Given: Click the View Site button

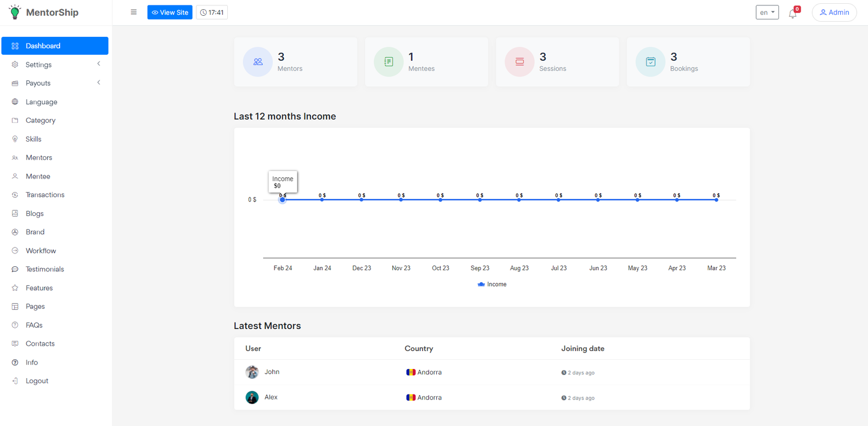Looking at the screenshot, I should tap(170, 12).
